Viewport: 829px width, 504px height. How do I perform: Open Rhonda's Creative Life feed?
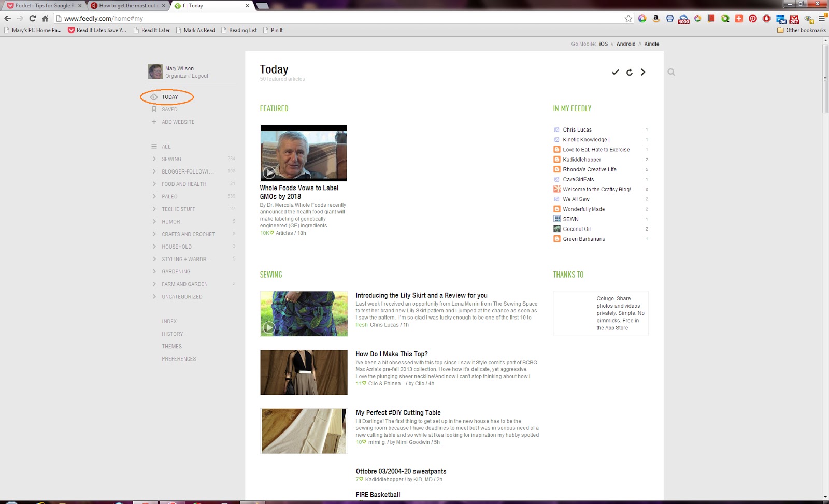tap(590, 169)
